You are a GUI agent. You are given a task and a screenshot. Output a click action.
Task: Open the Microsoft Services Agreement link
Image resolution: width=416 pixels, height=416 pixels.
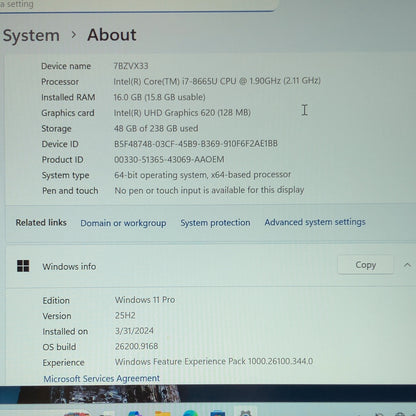click(102, 379)
